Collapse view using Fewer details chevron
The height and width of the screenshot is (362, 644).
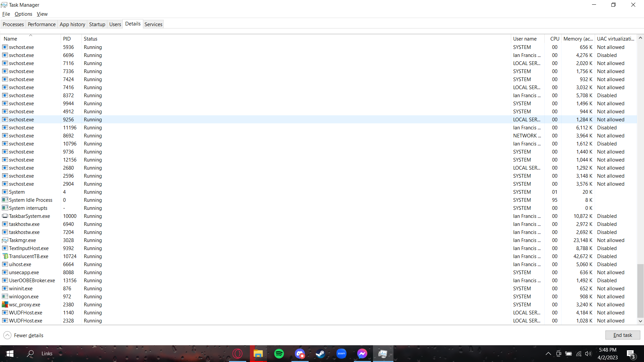click(x=7, y=335)
